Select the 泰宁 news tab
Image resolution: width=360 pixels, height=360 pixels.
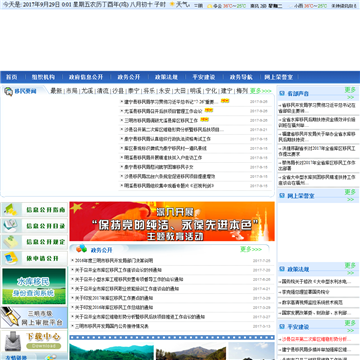pyautogui.click(x=134, y=91)
